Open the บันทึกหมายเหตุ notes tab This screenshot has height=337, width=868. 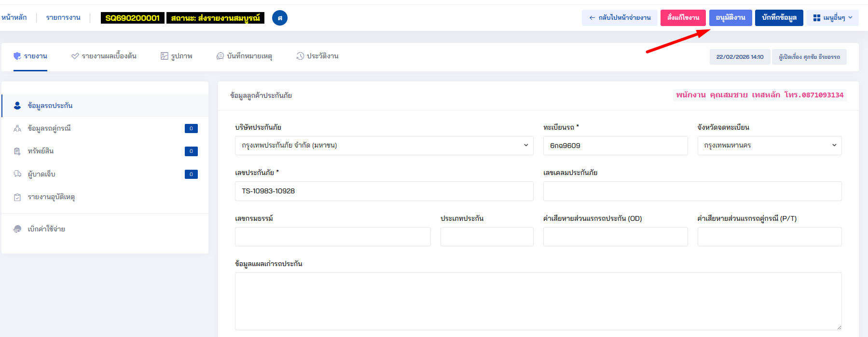click(x=245, y=56)
